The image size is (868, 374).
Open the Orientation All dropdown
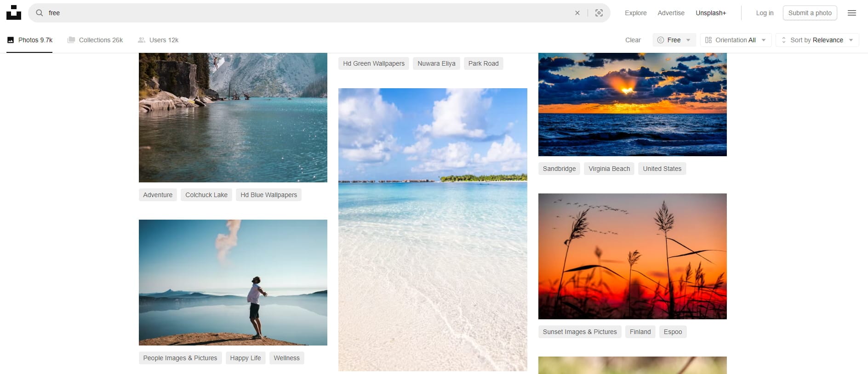coord(736,40)
